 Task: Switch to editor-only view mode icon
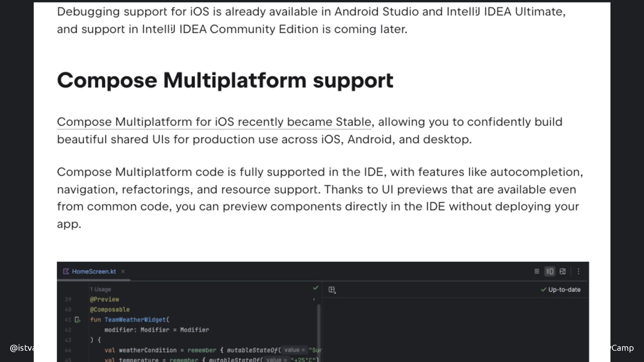(x=537, y=271)
